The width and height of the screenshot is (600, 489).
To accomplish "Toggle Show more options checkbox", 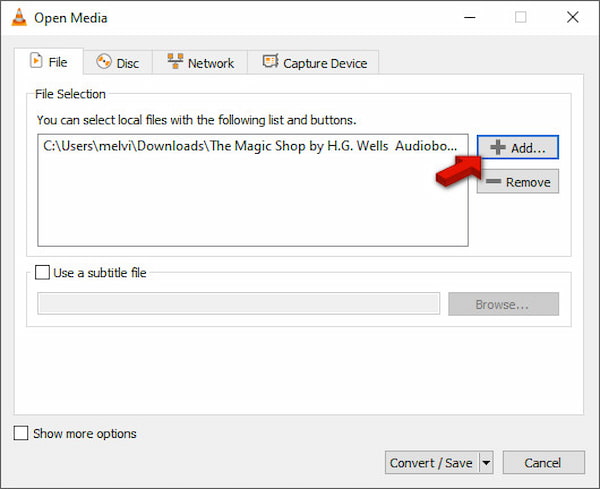I will coord(21,433).
